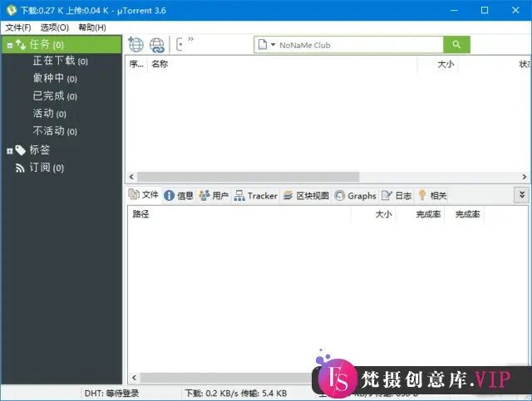Click the 下载: 0.2 KB/s status entry

pyautogui.click(x=235, y=394)
